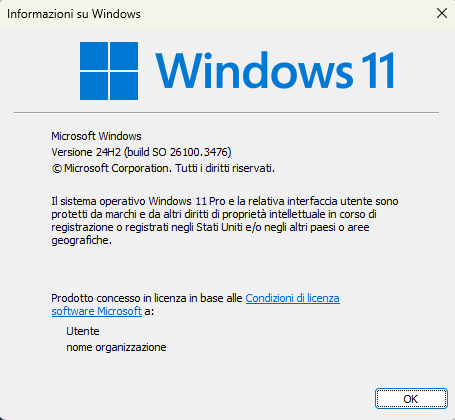Open the Condizioni di licenza software Microsoft link
Screen dimensions: 455x420
(292, 298)
